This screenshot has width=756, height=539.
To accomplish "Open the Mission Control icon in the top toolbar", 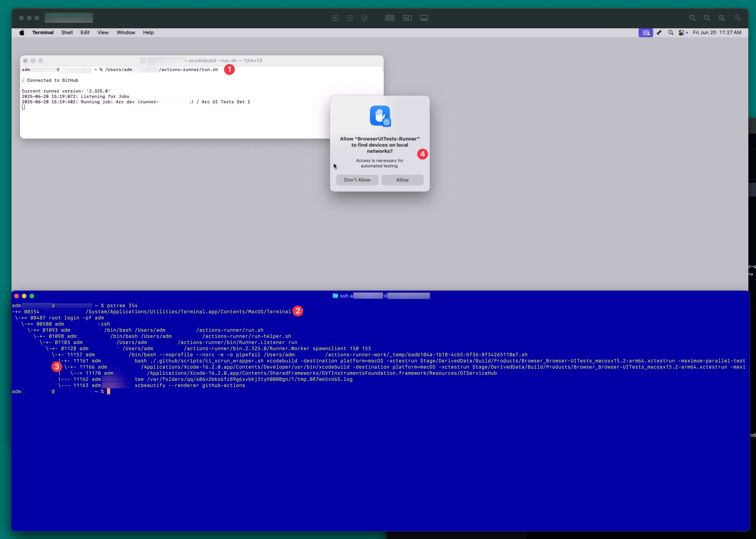I will (407, 18).
